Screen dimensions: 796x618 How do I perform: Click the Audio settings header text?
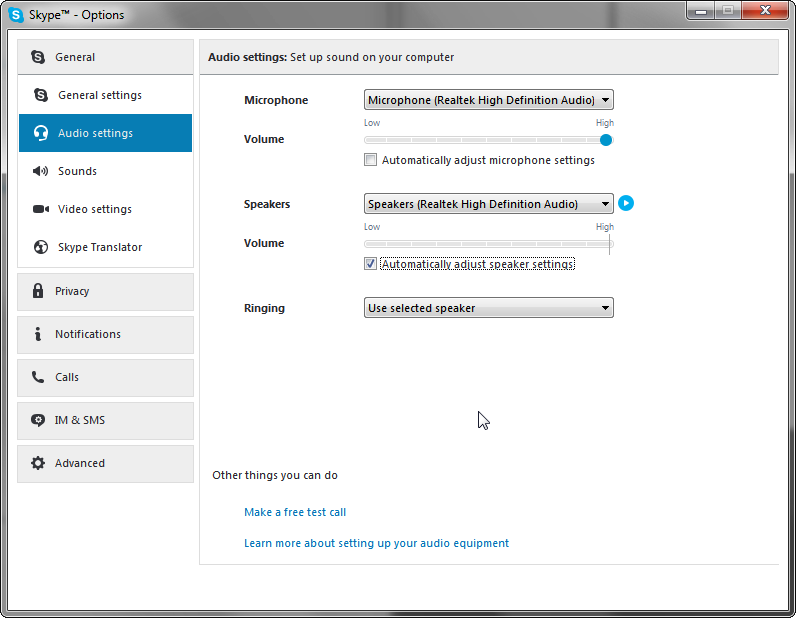331,57
